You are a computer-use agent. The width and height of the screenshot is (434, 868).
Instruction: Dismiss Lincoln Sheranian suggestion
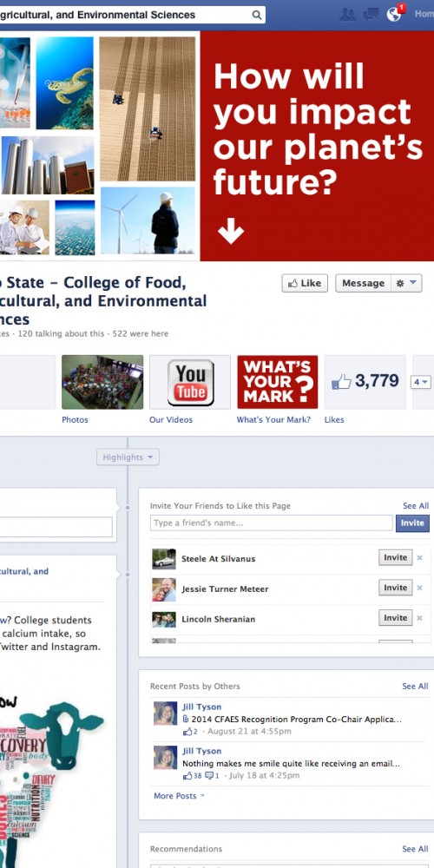pyautogui.click(x=419, y=618)
